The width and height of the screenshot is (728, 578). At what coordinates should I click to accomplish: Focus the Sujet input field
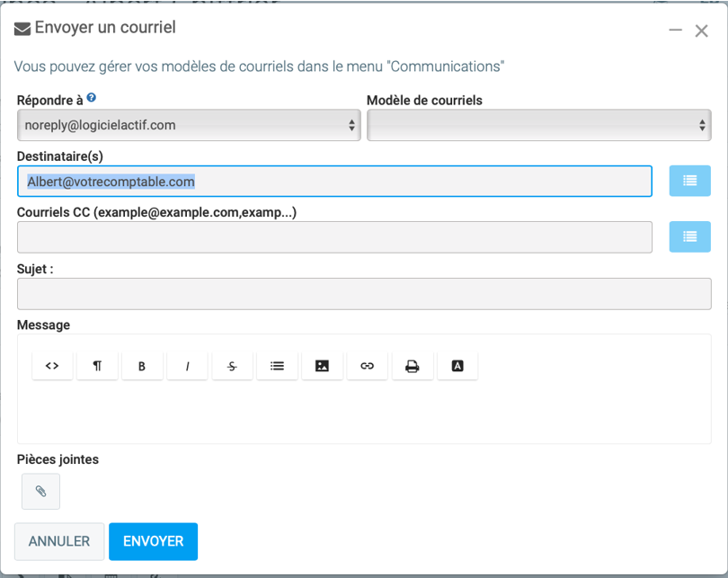363,294
